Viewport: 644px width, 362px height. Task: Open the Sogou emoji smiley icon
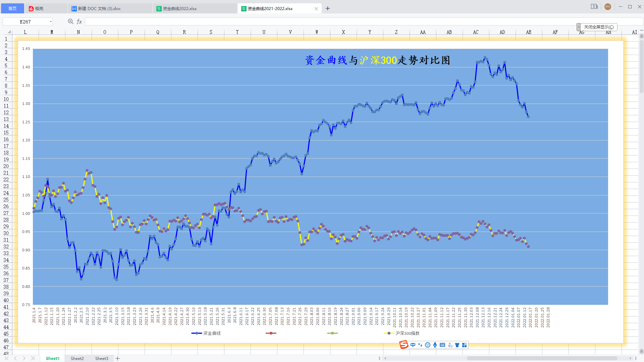(428, 345)
